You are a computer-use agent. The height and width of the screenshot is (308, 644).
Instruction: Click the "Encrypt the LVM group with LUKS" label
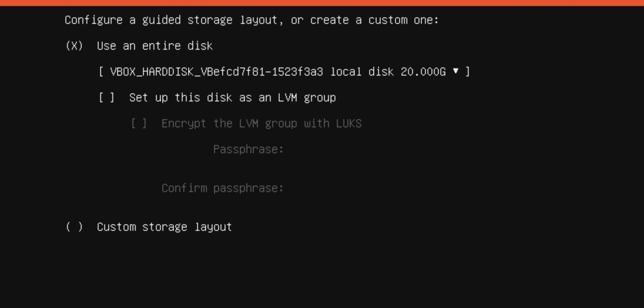tap(262, 123)
